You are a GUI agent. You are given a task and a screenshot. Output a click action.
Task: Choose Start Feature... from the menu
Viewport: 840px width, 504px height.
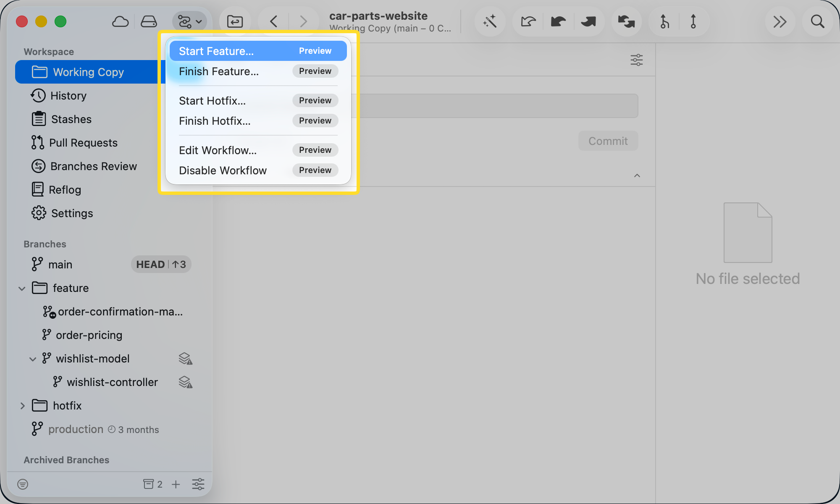pyautogui.click(x=258, y=51)
